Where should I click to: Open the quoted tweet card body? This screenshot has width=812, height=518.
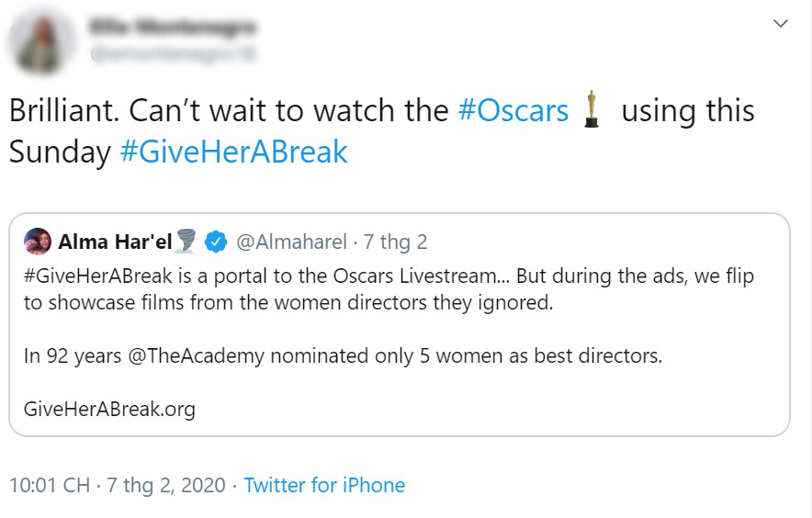400,325
